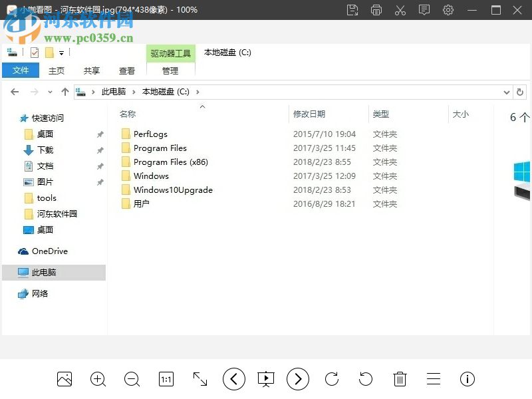
Task: Start the slideshow
Action: click(x=266, y=379)
